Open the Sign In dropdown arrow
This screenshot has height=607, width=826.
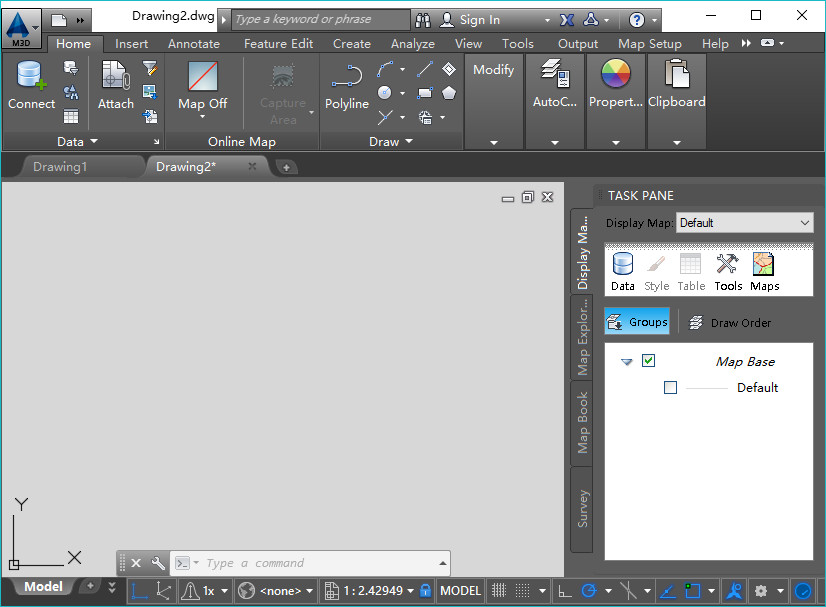[547, 20]
